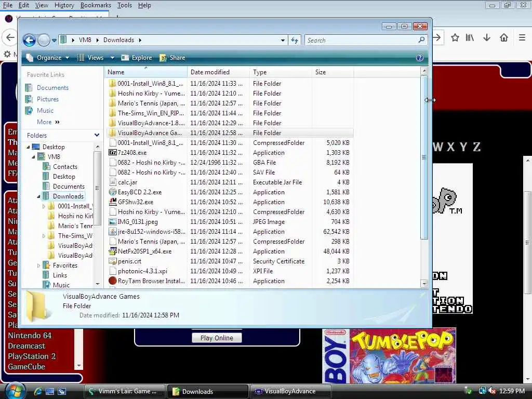Image resolution: width=532 pixels, height=399 pixels.
Task: Select EasyBCD 2.2.exe icon
Action: tap(113, 192)
